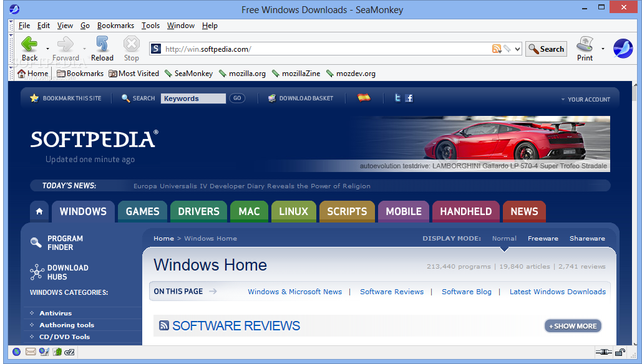Click the online/offline connection icon
The width and height of the screenshot is (642, 364).
(x=603, y=352)
